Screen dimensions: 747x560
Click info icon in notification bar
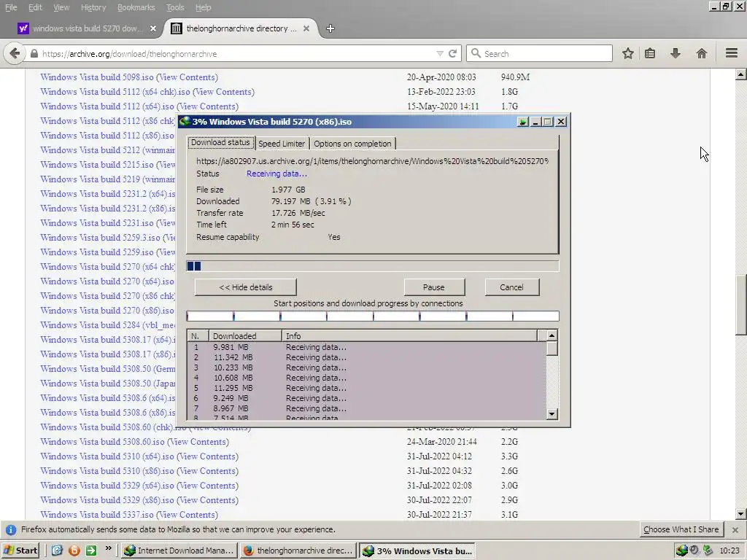tap(11, 529)
